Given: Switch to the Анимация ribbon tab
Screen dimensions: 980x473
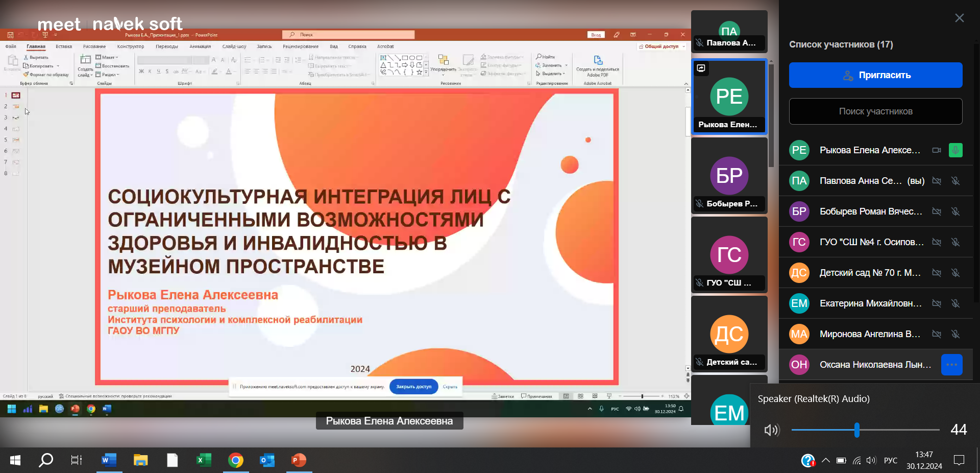Looking at the screenshot, I should [200, 46].
